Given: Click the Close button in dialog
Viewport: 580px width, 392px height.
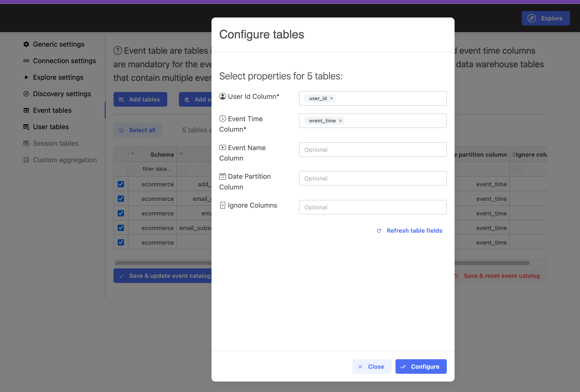Looking at the screenshot, I should point(372,366).
